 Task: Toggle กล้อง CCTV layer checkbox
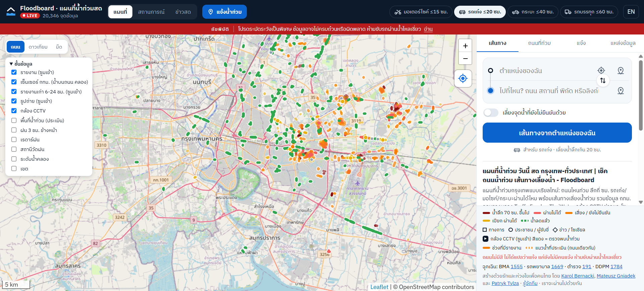14,111
